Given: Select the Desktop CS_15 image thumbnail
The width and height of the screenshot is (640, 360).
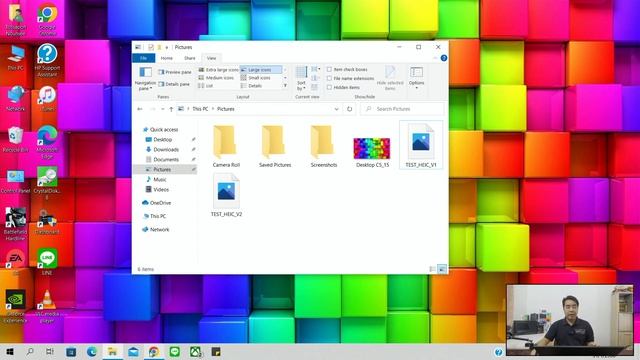Looking at the screenshot, I should (x=372, y=149).
